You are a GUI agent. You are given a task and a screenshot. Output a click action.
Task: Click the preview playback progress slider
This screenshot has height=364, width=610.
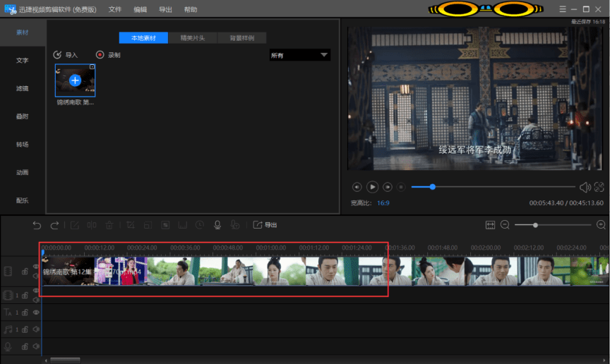coord(494,187)
